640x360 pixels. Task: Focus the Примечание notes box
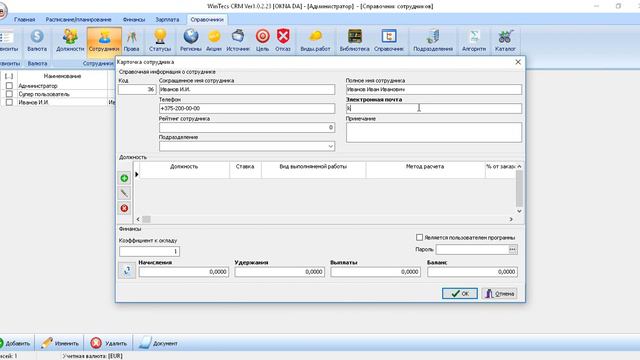point(433,132)
